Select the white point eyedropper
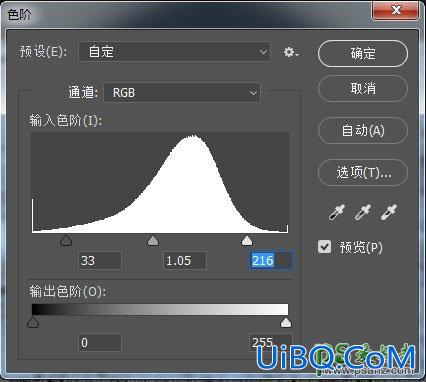 [389, 212]
